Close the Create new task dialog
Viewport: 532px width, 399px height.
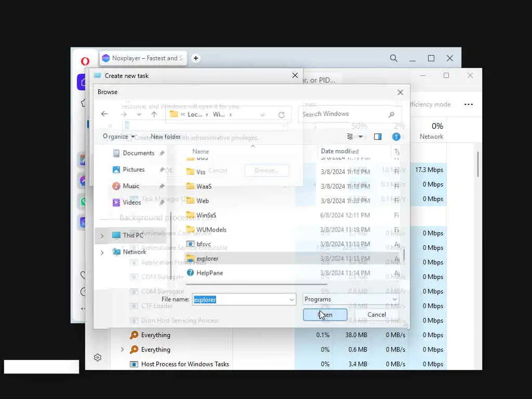pos(295,75)
